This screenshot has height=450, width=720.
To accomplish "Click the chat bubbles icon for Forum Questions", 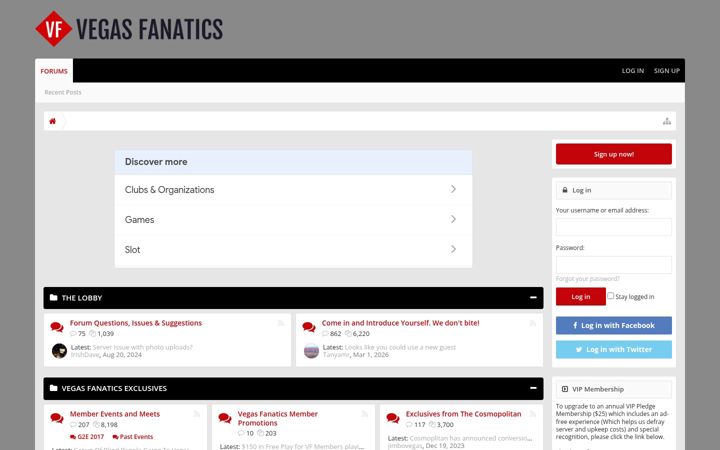I will [57, 327].
